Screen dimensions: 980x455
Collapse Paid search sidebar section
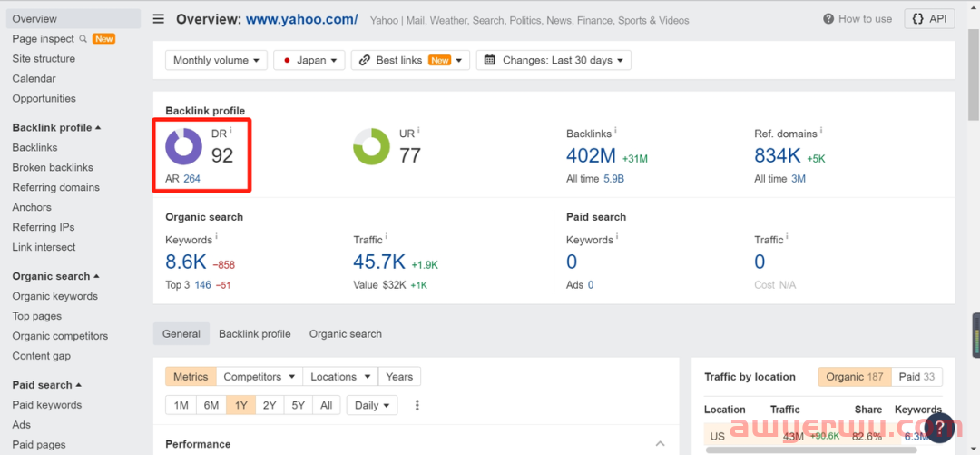[47, 385]
